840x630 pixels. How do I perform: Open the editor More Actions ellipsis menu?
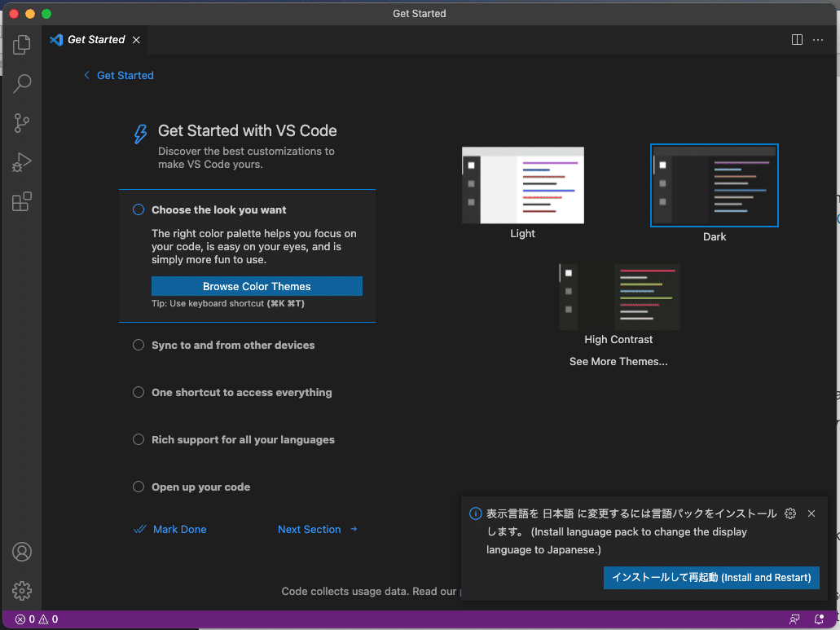point(818,40)
